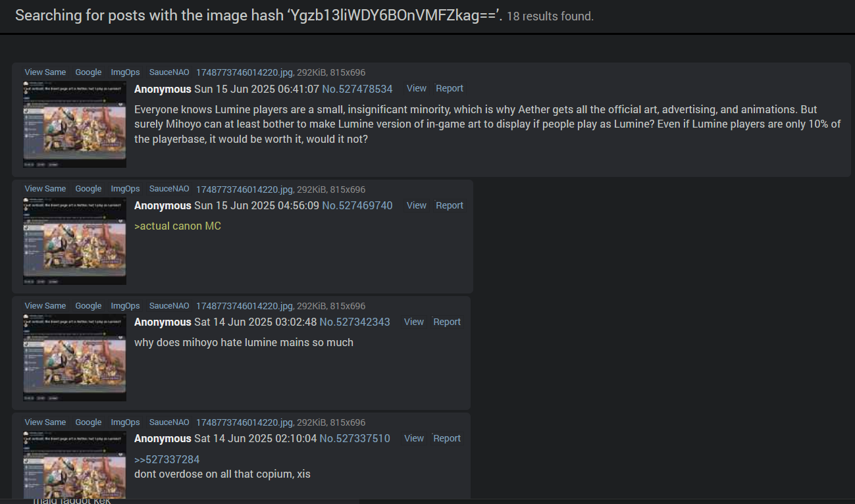Open post number No.527469740 link
855x504 pixels.
click(x=357, y=205)
